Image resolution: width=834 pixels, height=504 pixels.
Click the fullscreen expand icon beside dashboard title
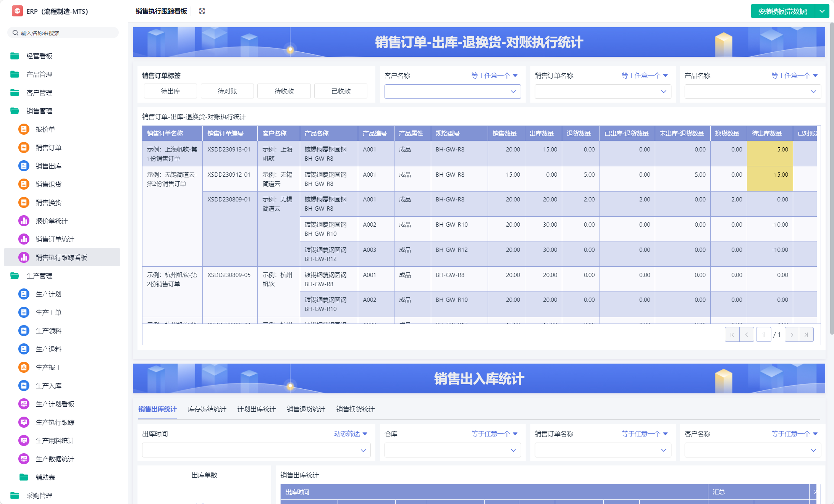[x=202, y=11]
